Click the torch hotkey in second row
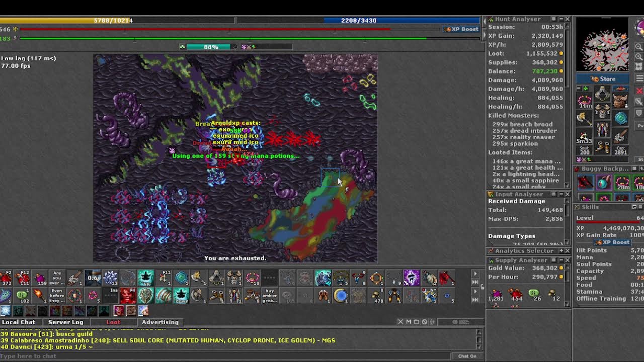This screenshot has width=644, height=362. 40,296
